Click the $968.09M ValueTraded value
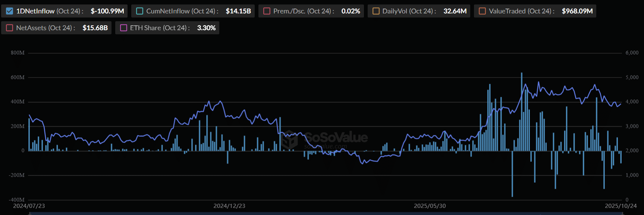644x215 pixels. click(x=577, y=11)
